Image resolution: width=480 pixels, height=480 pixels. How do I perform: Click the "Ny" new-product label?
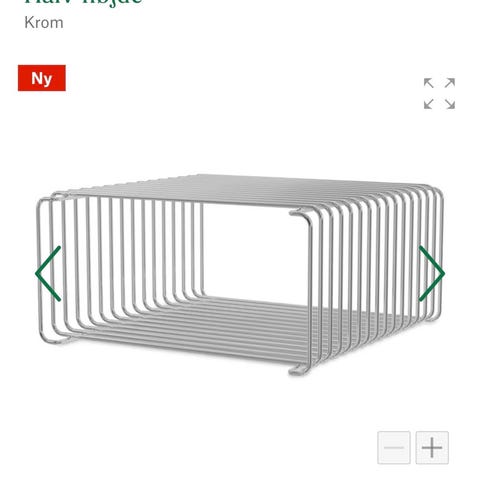click(x=42, y=78)
